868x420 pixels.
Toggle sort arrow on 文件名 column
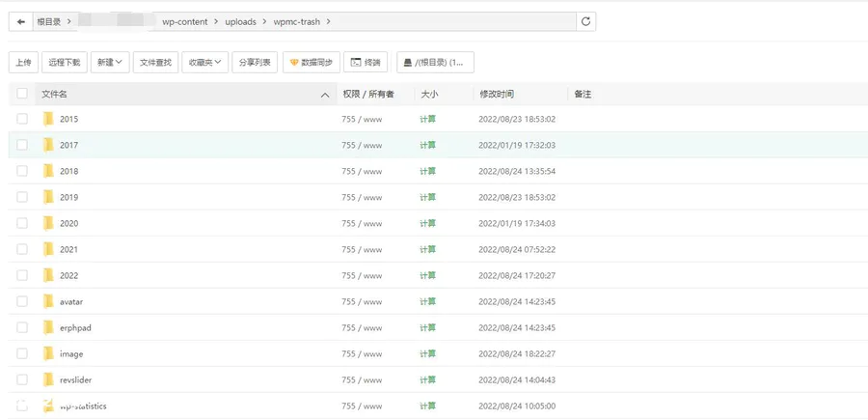pos(325,95)
